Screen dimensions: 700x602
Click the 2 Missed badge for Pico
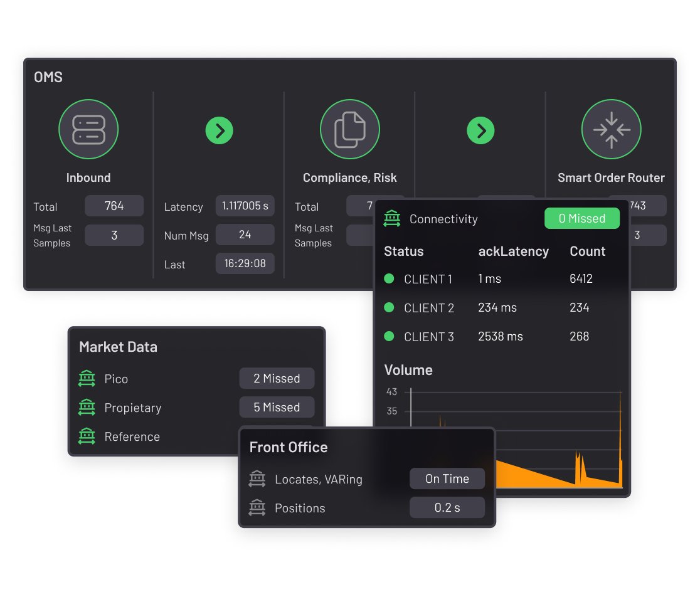pyautogui.click(x=277, y=379)
